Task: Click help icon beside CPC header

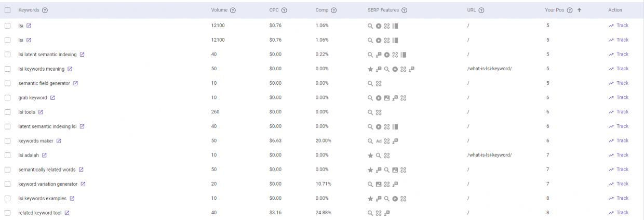Action: click(x=284, y=10)
